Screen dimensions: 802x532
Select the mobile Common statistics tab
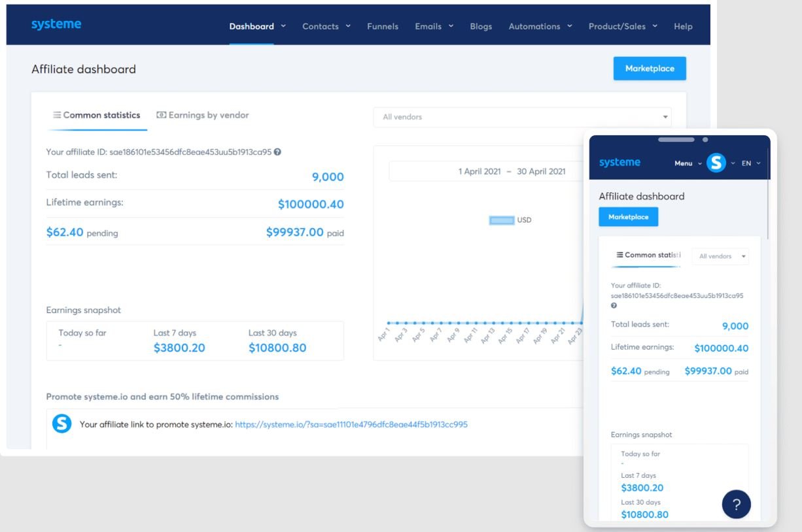(646, 256)
